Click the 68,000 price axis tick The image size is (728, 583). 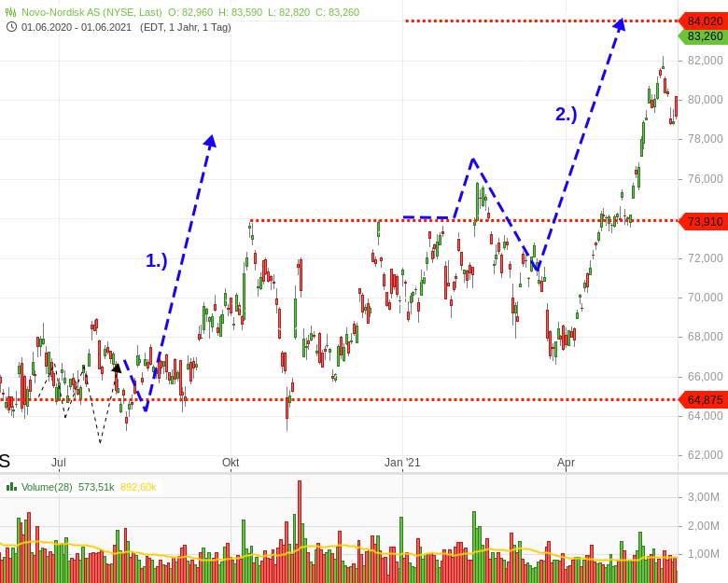[706, 337]
